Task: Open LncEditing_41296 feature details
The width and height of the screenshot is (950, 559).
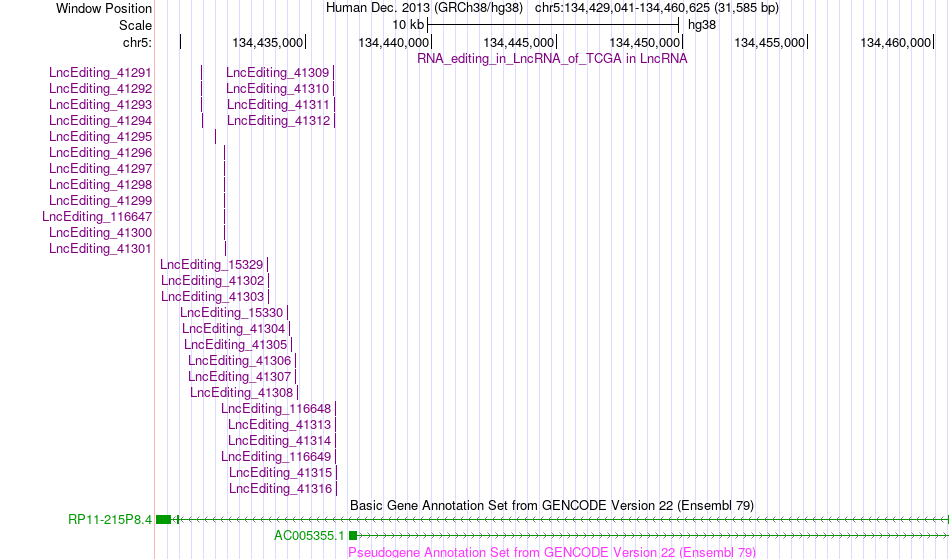Action: click(x=101, y=153)
